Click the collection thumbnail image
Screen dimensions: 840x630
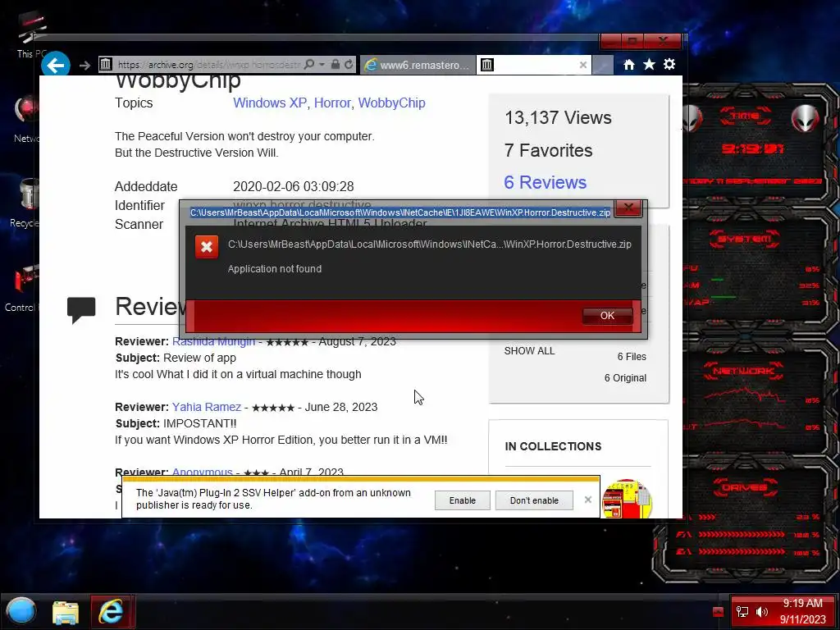coord(628,499)
